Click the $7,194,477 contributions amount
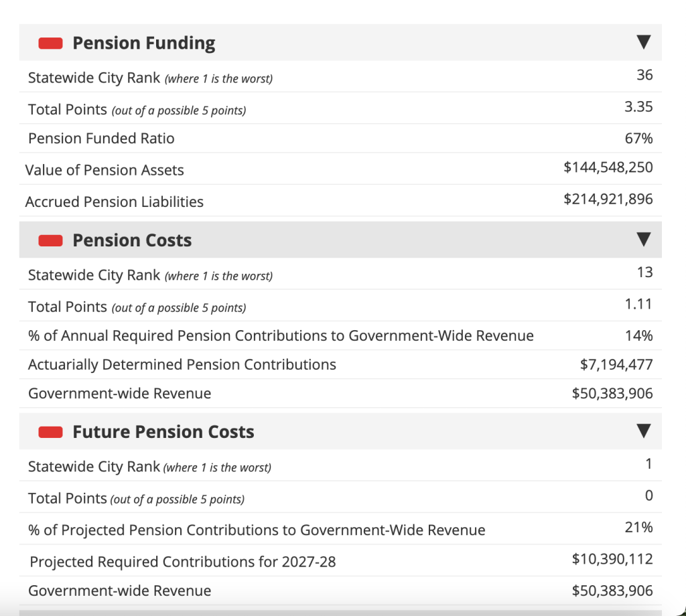This screenshot has width=686, height=616. [x=616, y=365]
